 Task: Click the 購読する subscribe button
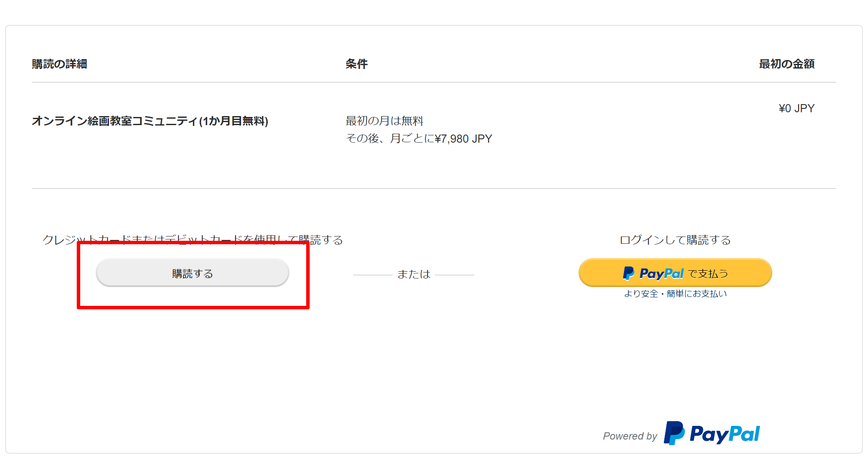[192, 273]
